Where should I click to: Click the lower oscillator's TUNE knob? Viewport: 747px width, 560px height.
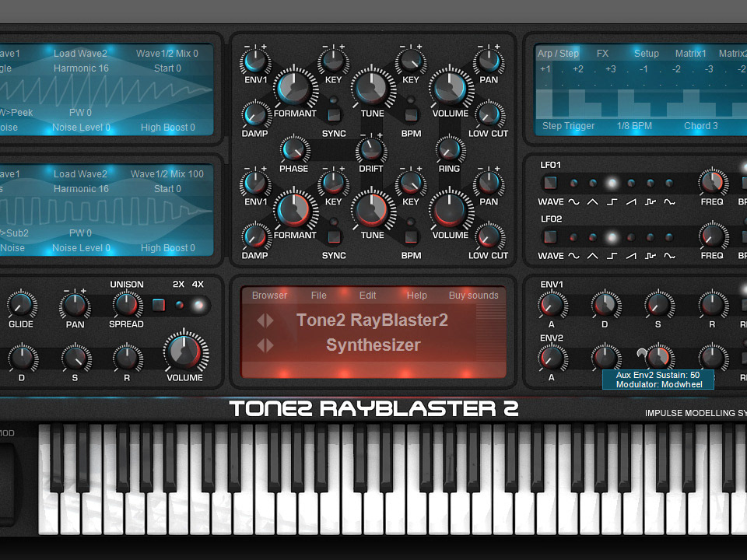coord(373,210)
